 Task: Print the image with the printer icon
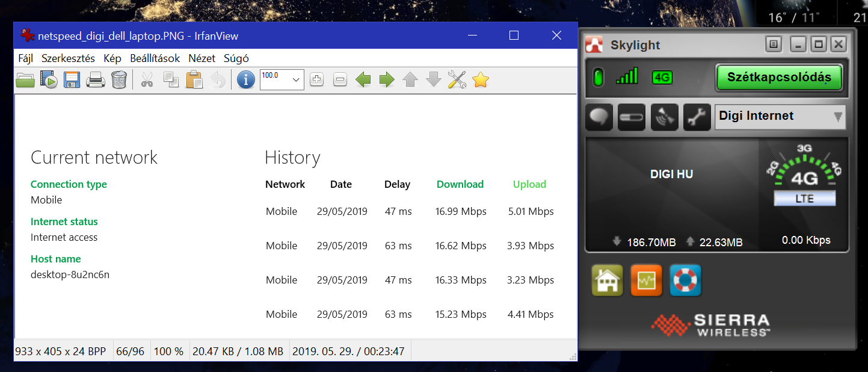(x=96, y=80)
